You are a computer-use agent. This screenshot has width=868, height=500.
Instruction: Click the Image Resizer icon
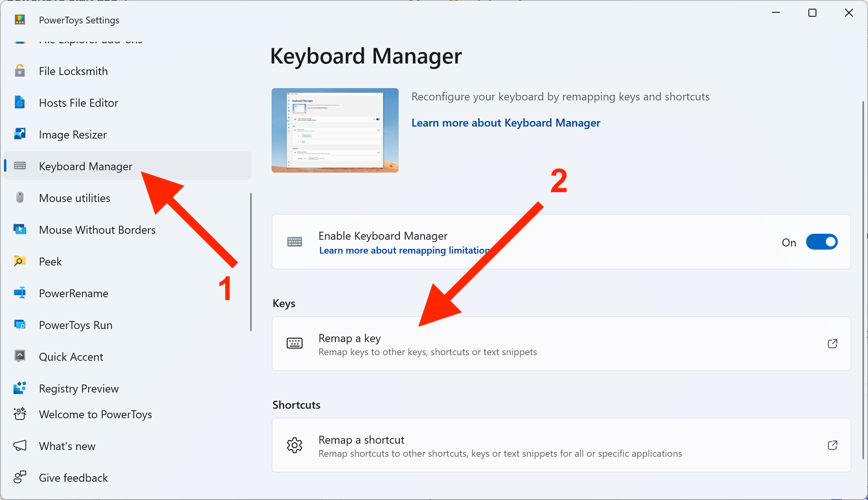coord(20,134)
